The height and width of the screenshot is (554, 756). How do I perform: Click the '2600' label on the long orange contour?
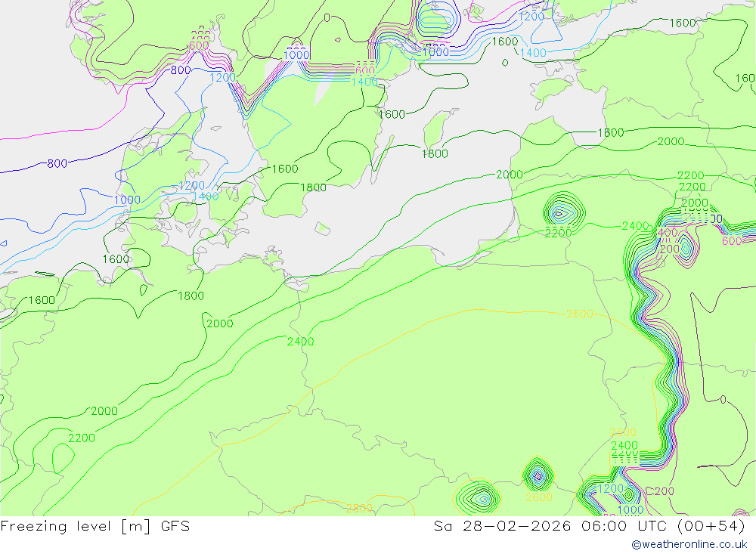pos(580,314)
